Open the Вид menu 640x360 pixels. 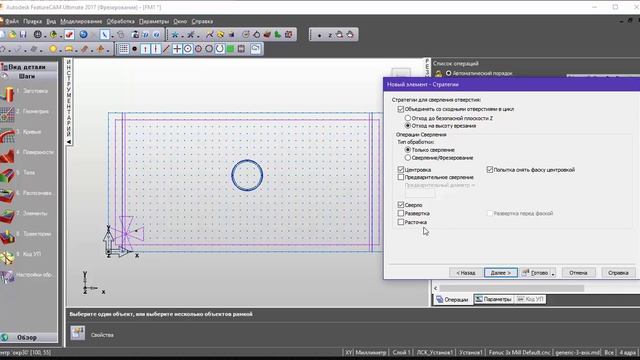pyautogui.click(x=51, y=21)
